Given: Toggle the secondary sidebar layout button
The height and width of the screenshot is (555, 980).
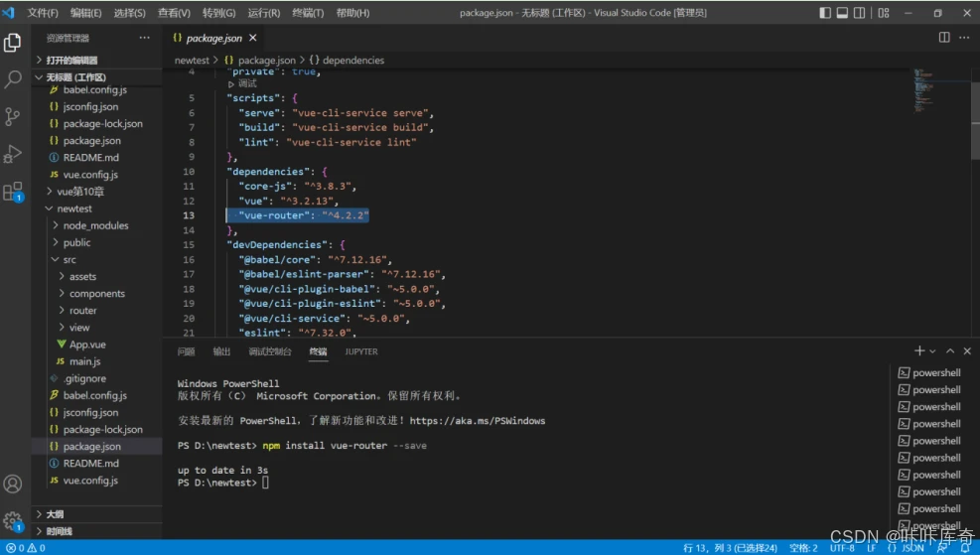Looking at the screenshot, I should (860, 13).
